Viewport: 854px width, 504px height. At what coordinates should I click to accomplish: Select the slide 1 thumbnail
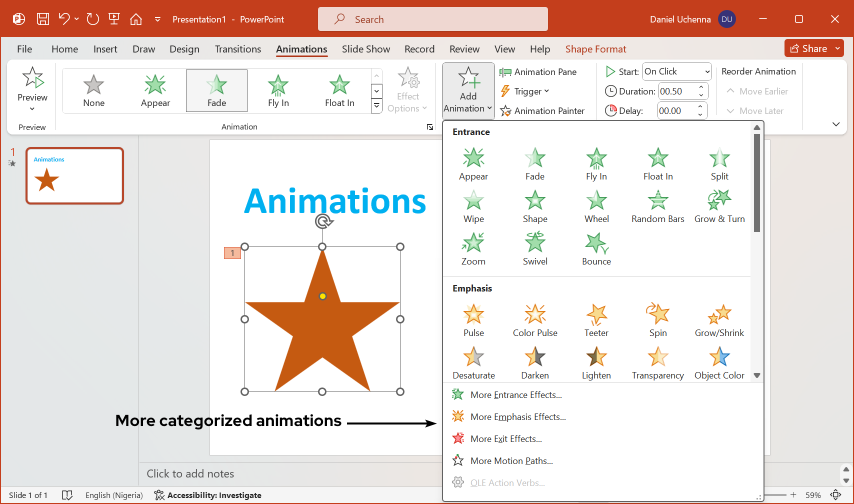[74, 175]
